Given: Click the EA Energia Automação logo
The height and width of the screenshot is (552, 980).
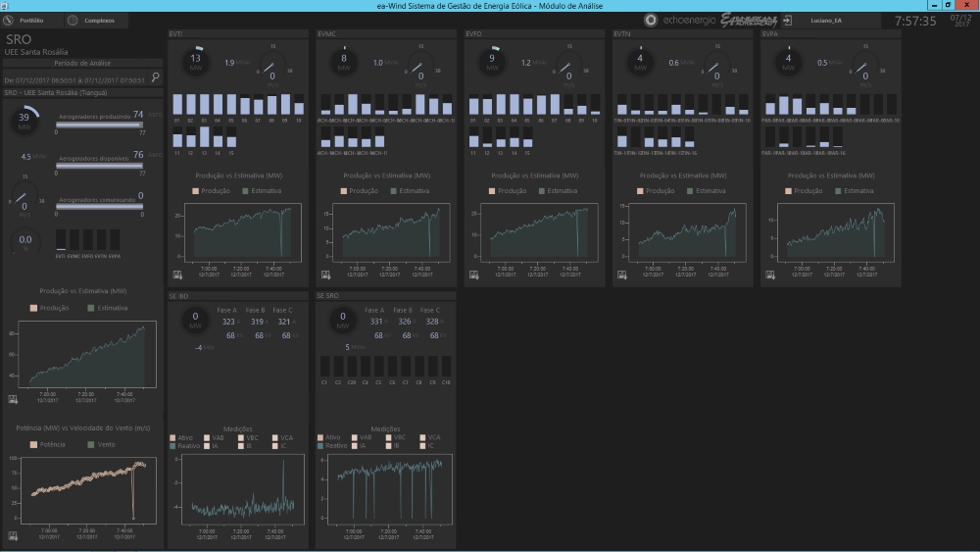Looking at the screenshot, I should pyautogui.click(x=749, y=20).
